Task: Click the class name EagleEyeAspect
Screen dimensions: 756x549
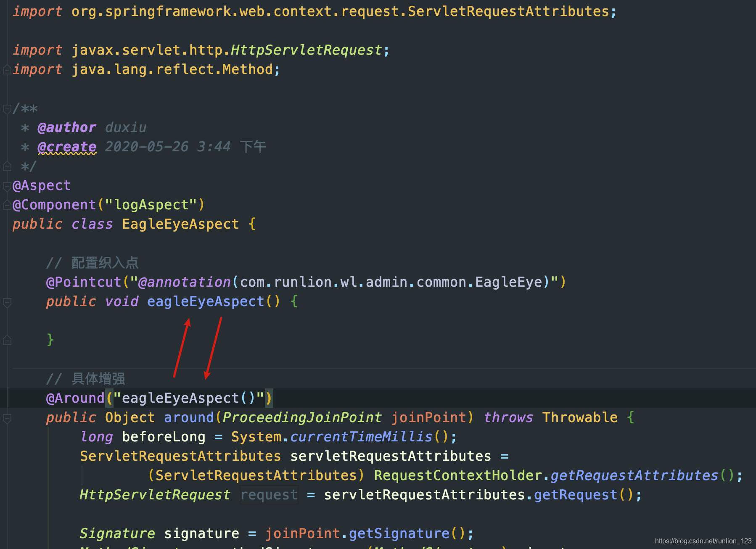Action: pos(180,224)
